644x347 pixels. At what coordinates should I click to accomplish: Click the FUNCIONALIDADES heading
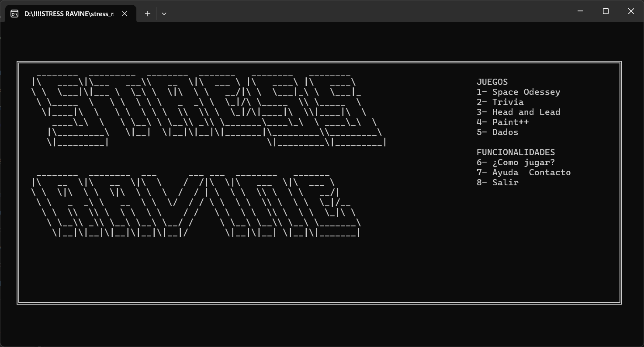pyautogui.click(x=516, y=152)
